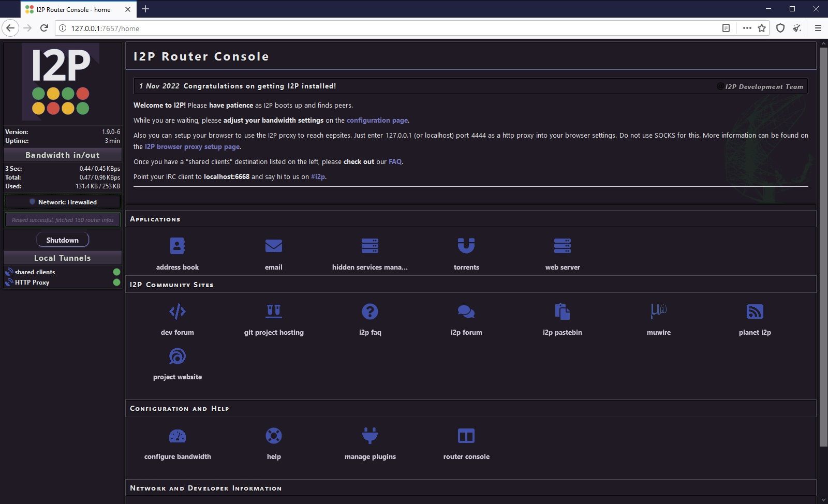Open the HTTP Proxy tunnel entry
Screen dimensions: 828x504
pos(32,282)
